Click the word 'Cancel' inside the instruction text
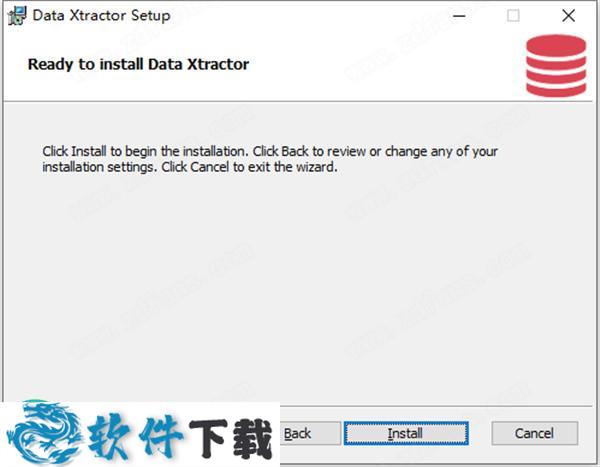 point(209,167)
